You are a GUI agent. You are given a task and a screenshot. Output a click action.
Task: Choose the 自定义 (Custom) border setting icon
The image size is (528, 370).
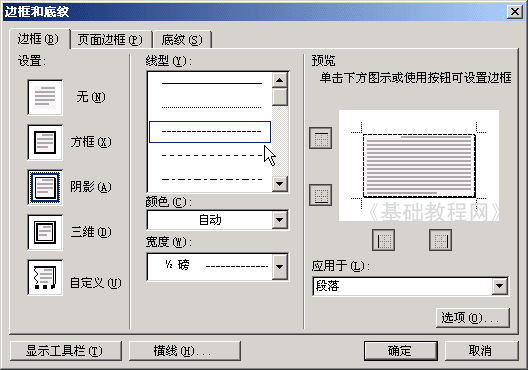[45, 277]
